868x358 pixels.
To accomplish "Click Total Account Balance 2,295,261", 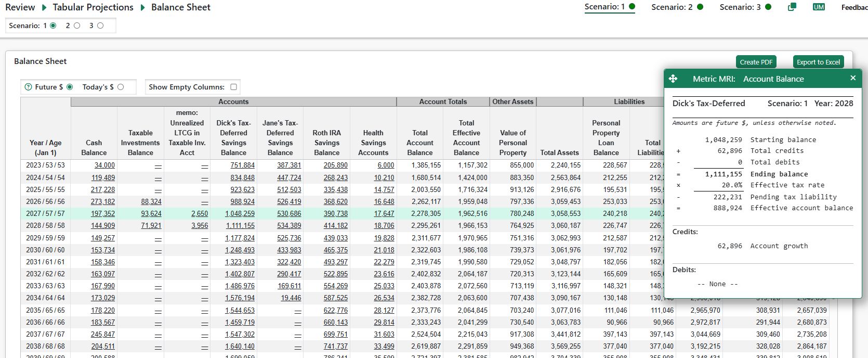I will pyautogui.click(x=426, y=225).
